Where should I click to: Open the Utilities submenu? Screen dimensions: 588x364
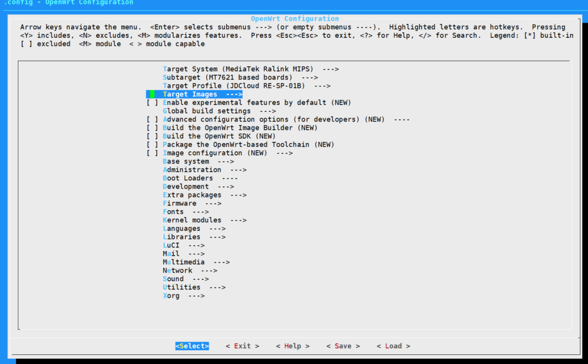click(194, 287)
